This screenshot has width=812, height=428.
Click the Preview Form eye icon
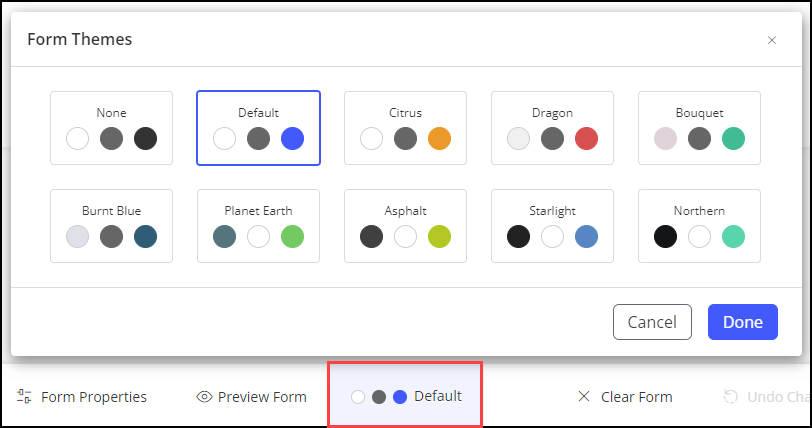tap(204, 397)
